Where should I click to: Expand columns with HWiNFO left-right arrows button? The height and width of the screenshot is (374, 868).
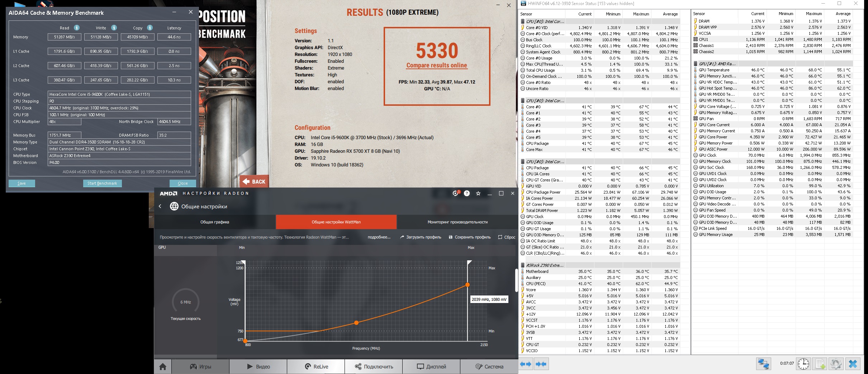click(x=526, y=364)
